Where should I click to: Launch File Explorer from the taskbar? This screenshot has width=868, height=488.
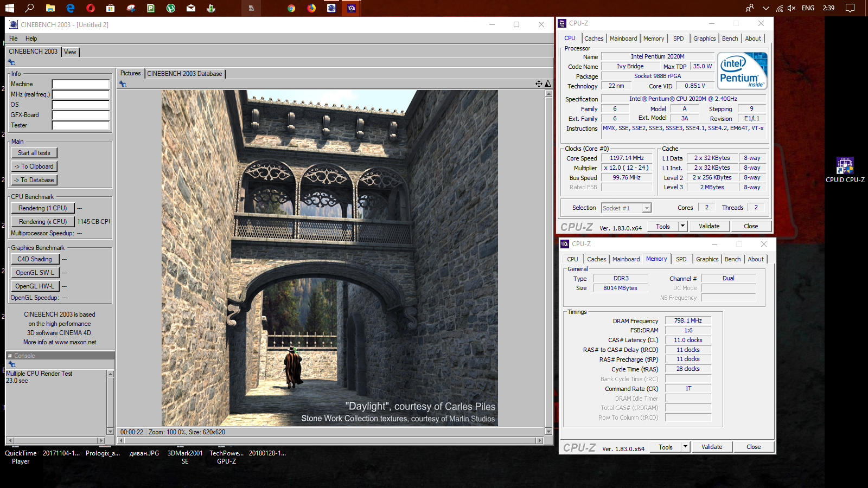50,8
